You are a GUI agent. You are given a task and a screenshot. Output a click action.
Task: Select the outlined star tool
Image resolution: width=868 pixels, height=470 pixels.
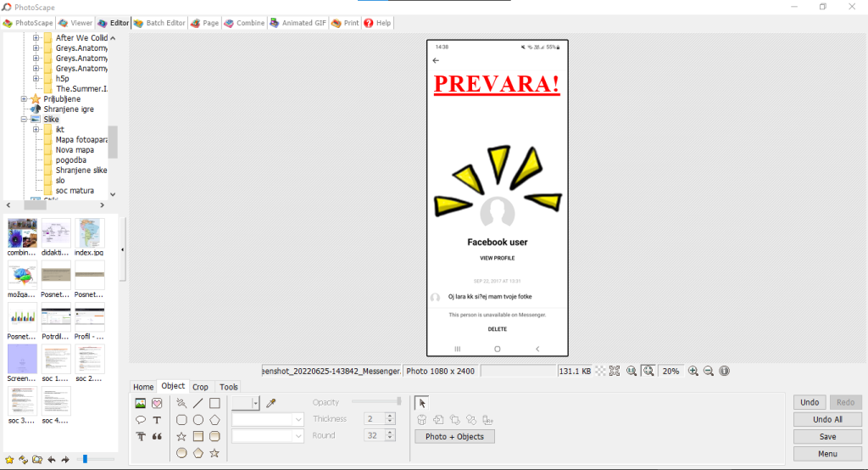point(181,436)
